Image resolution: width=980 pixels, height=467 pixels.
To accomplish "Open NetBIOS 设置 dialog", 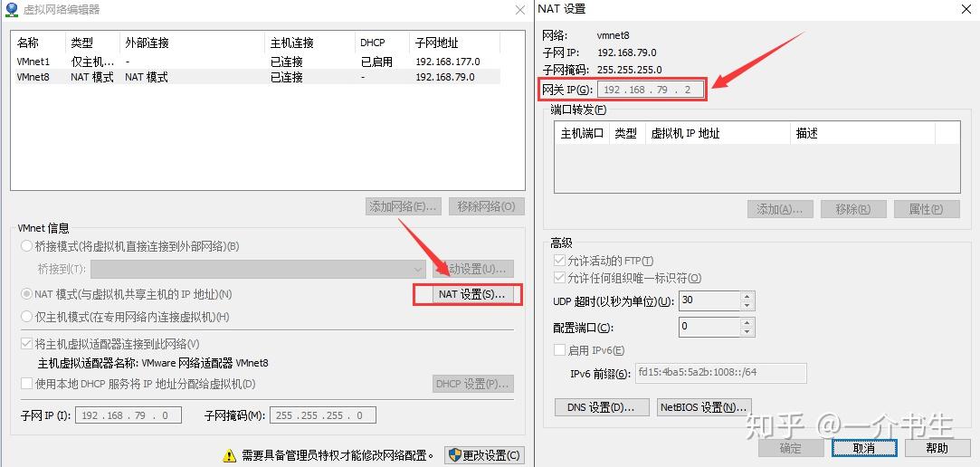I will pos(703,407).
